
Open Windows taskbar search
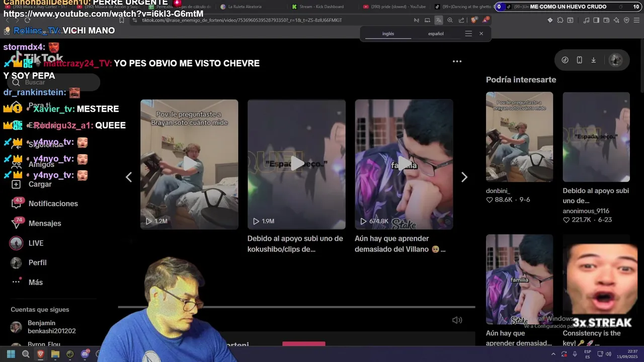[26, 354]
